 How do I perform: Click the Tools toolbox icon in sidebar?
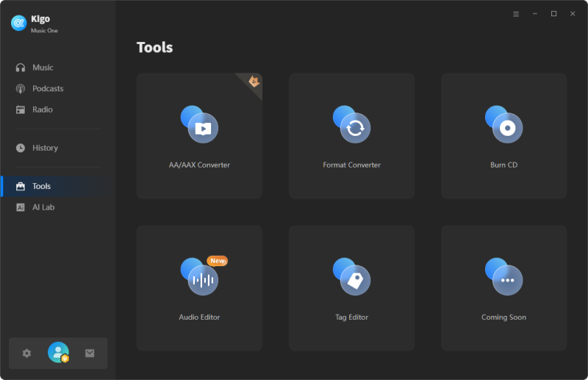(x=21, y=186)
